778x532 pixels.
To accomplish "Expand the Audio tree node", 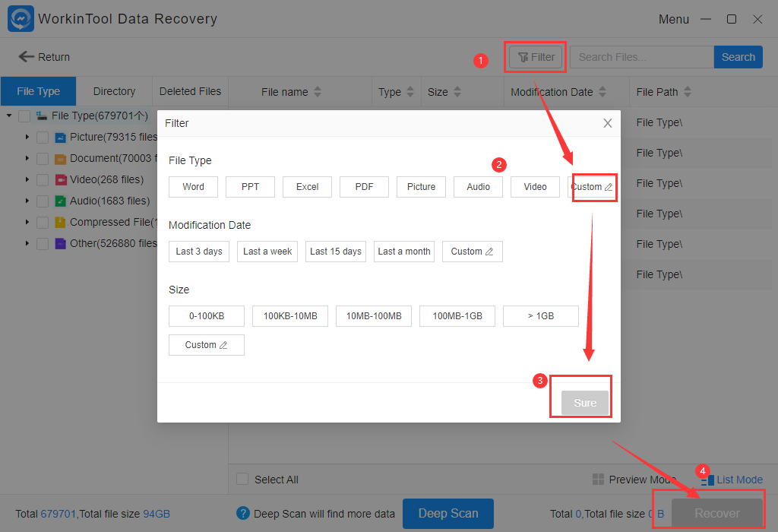I will pyautogui.click(x=27, y=201).
